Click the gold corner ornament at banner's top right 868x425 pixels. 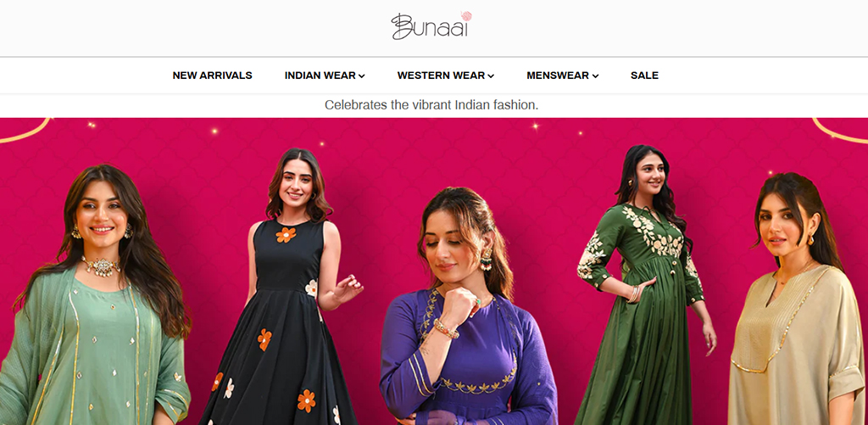coord(840,131)
